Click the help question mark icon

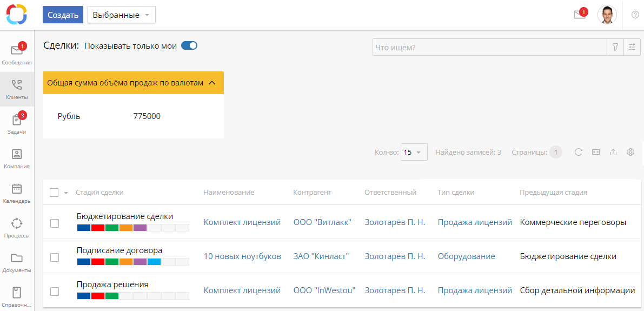(x=635, y=15)
